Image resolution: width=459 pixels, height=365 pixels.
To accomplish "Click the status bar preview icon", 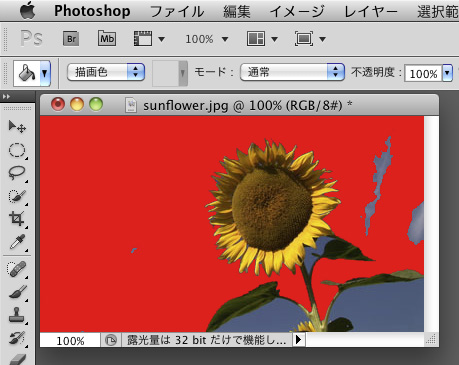I will [x=111, y=340].
